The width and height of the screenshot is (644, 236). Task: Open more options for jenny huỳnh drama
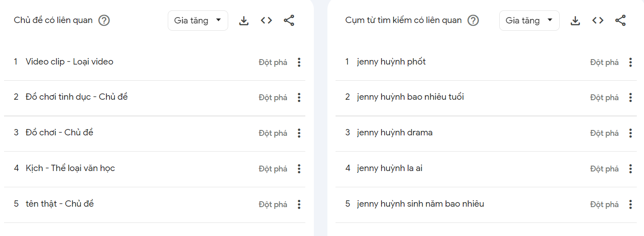[x=630, y=133]
